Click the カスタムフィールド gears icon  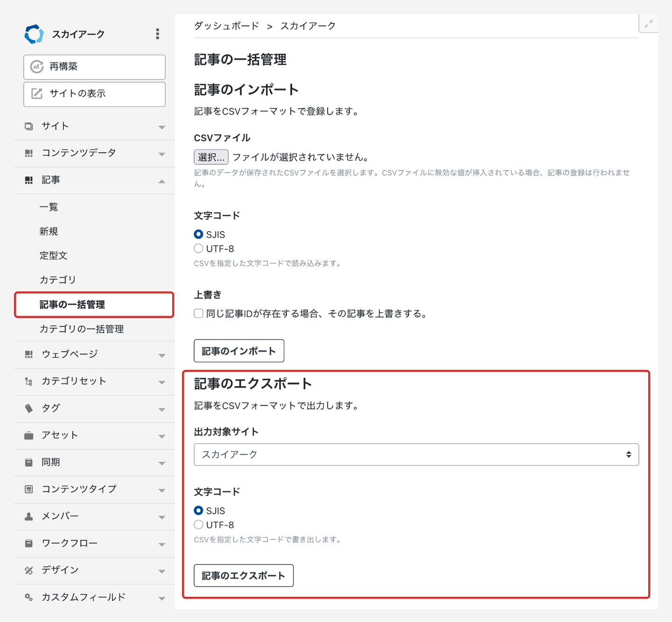pyautogui.click(x=29, y=597)
